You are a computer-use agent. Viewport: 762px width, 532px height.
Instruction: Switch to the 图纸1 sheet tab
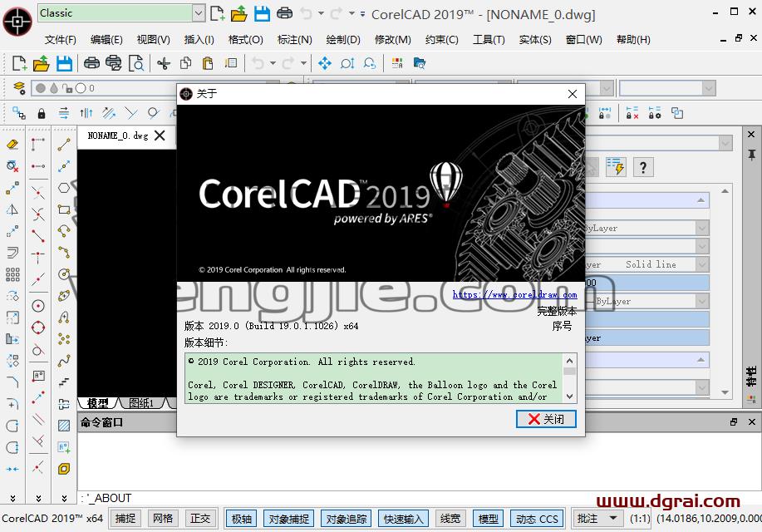141,403
